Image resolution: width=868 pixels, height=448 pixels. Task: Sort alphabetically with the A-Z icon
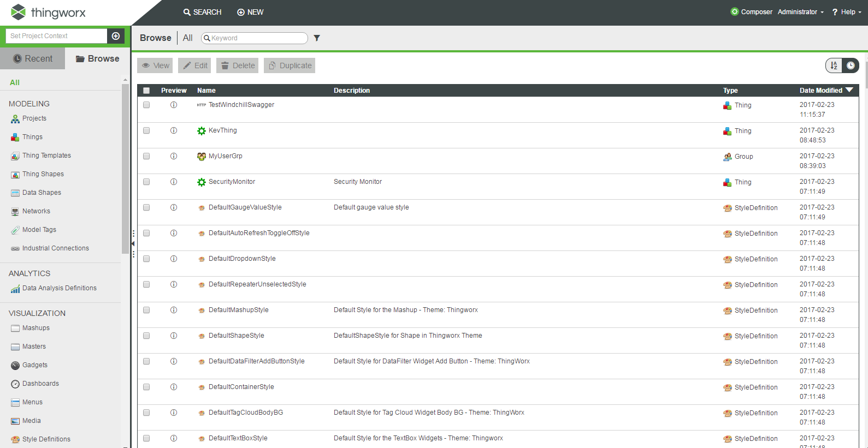tap(834, 65)
